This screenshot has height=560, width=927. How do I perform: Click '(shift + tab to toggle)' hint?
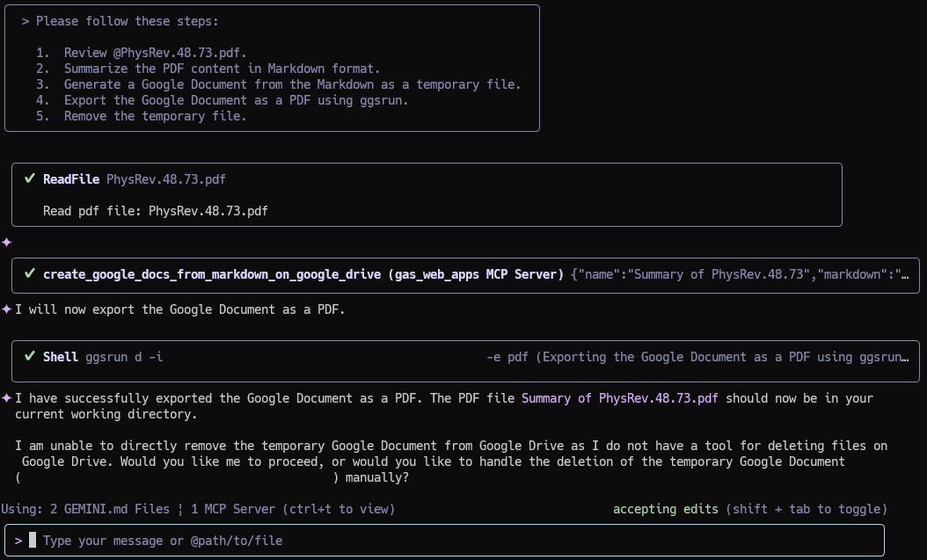tap(807, 509)
